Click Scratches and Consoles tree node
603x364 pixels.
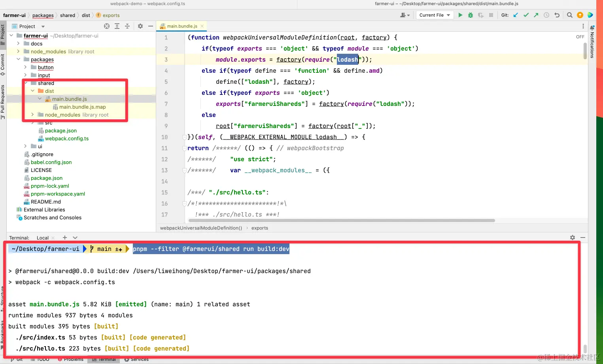tap(52, 217)
